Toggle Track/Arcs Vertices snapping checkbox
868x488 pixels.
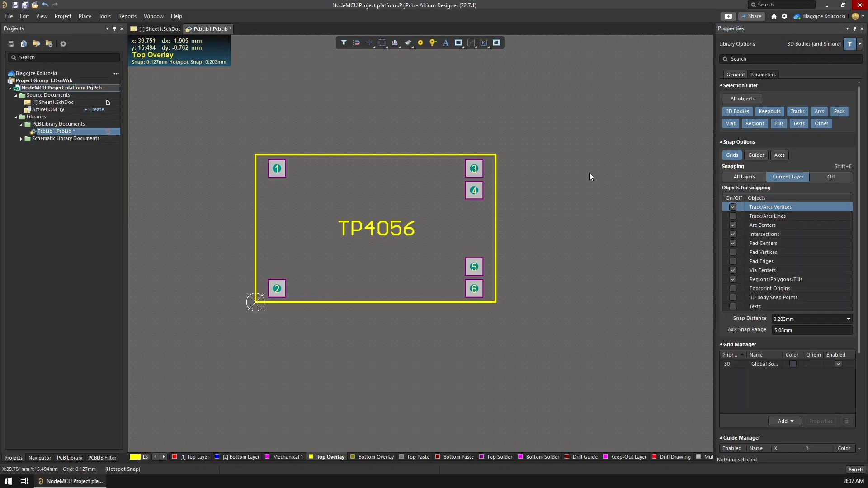732,207
